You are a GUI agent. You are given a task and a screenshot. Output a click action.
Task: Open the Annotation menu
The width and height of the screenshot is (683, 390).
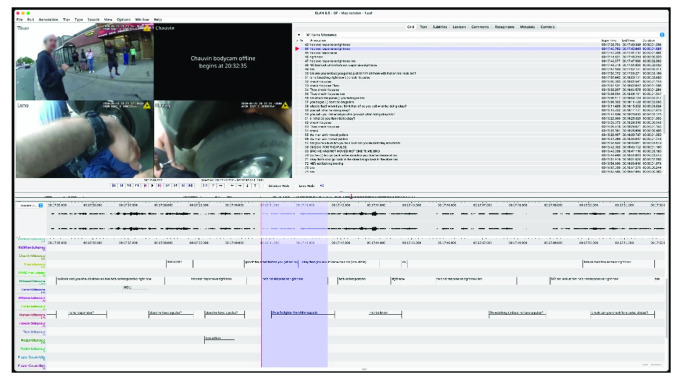[x=48, y=20]
